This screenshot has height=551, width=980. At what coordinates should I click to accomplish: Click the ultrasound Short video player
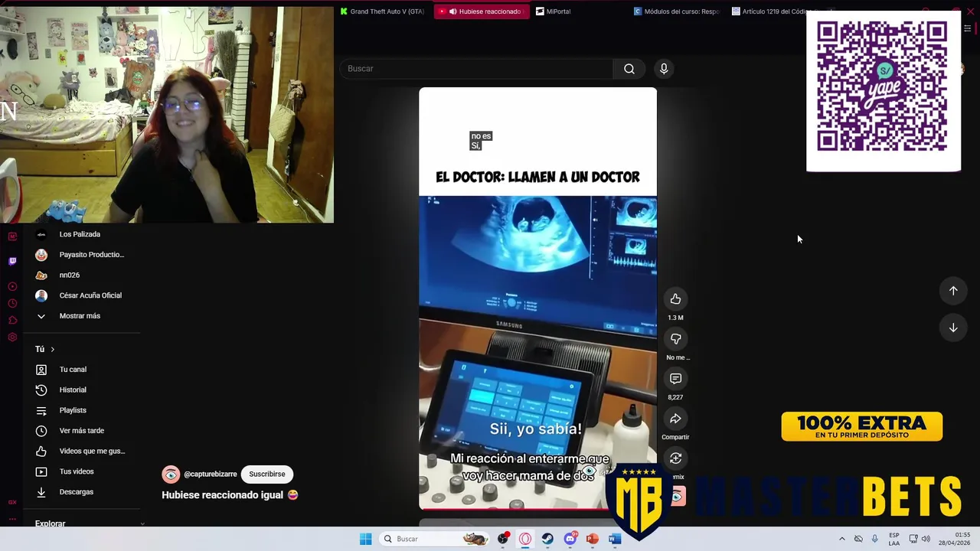537,298
